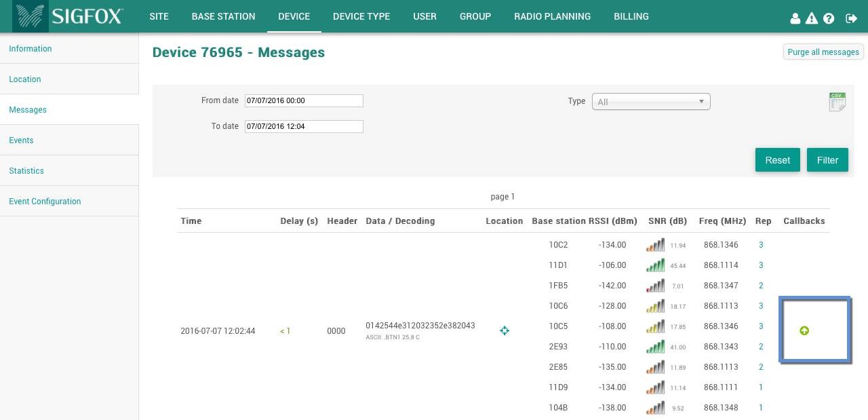Screen dimensions: 868x420
Task: Switch to the Statistics sidebar tab
Action: point(26,171)
